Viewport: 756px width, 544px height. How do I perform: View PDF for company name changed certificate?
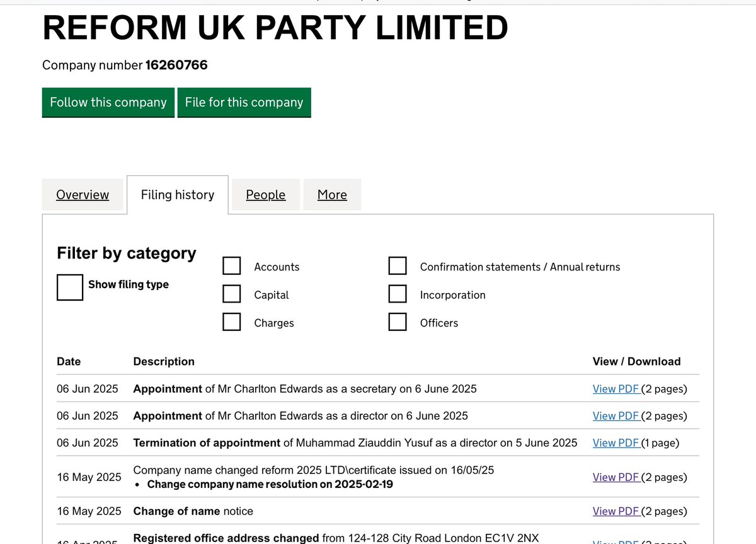(x=616, y=477)
